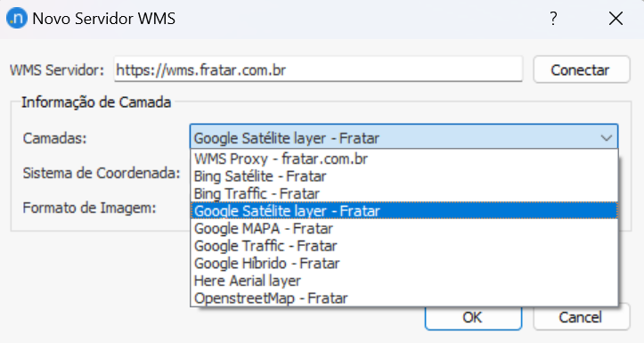Viewport: 644px width, 343px height.
Task: Select WMS Proxy - fratar.com.br option
Action: click(404, 159)
